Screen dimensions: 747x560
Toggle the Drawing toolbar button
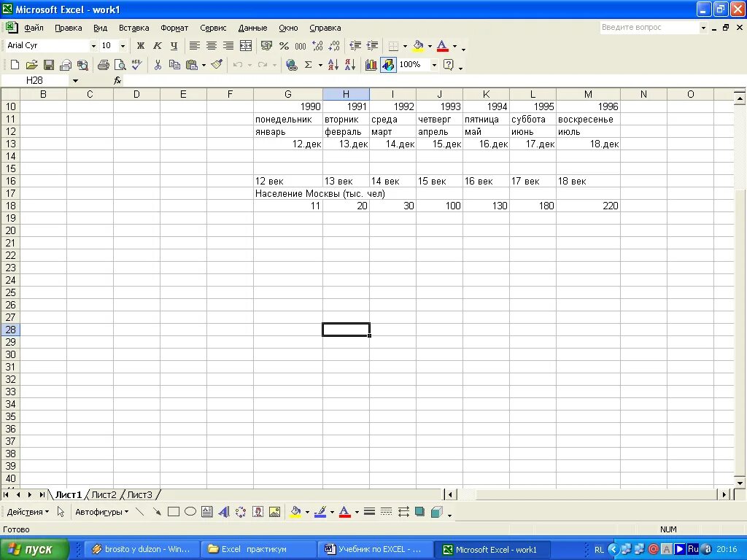388,65
